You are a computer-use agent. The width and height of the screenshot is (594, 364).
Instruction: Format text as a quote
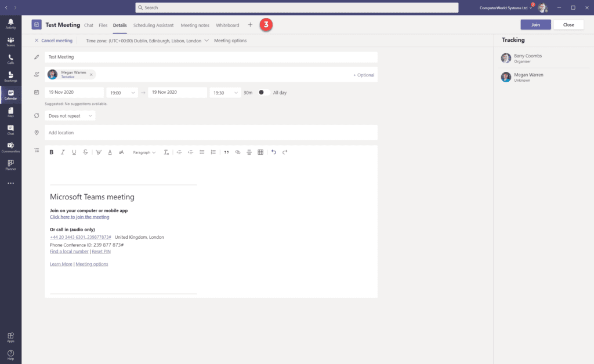[x=227, y=152]
